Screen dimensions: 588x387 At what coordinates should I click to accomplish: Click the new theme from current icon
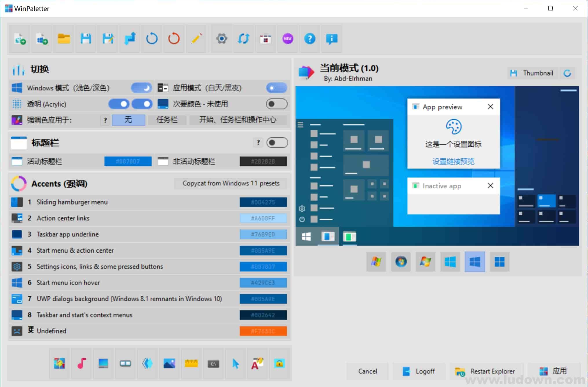pos(20,39)
